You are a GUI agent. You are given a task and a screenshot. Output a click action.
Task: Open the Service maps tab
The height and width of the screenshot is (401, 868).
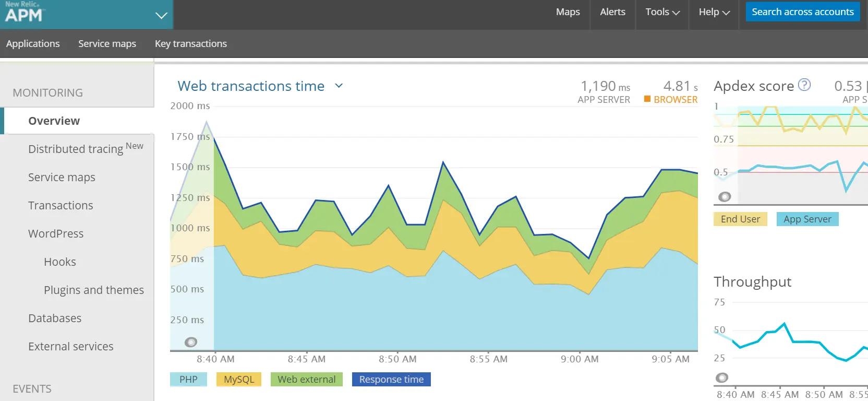107,44
